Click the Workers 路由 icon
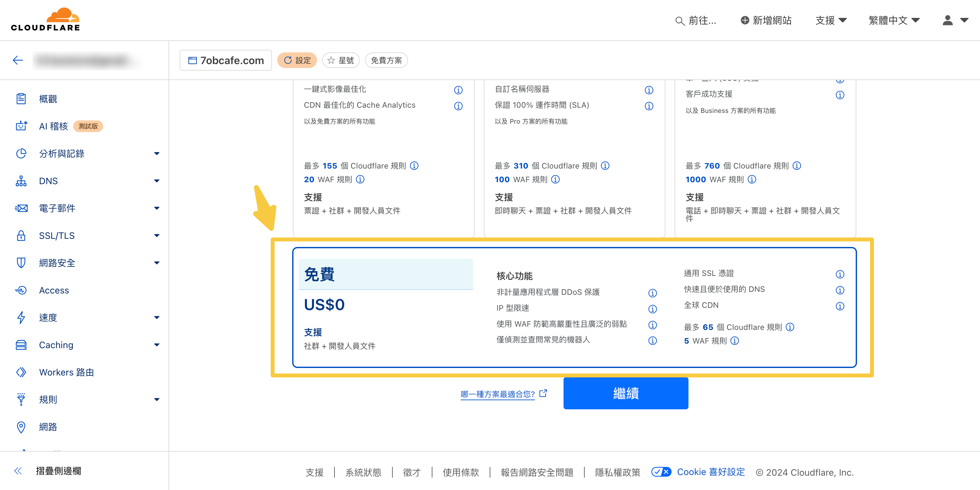The width and height of the screenshot is (980, 490). [x=21, y=372]
